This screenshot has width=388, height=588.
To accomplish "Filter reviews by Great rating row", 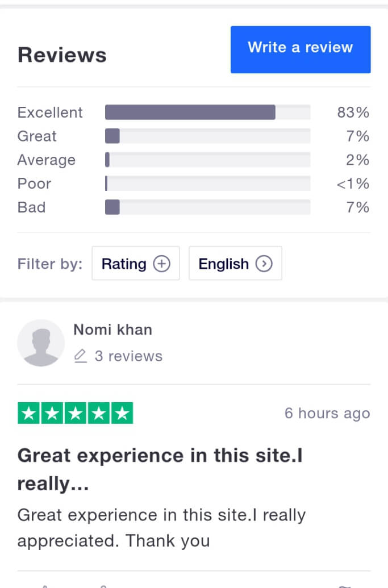I will click(194, 136).
